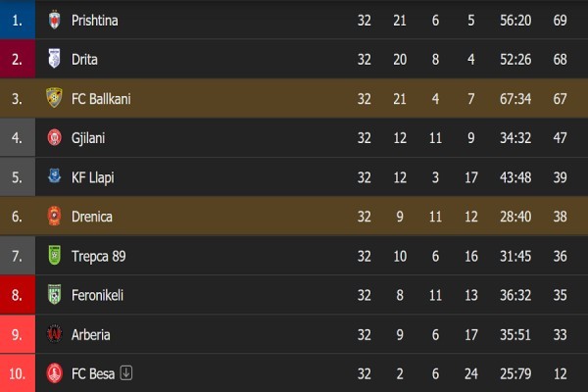The height and width of the screenshot is (392, 588).
Task: Click the red rank 8 position badge
Action: pyautogui.click(x=17, y=295)
